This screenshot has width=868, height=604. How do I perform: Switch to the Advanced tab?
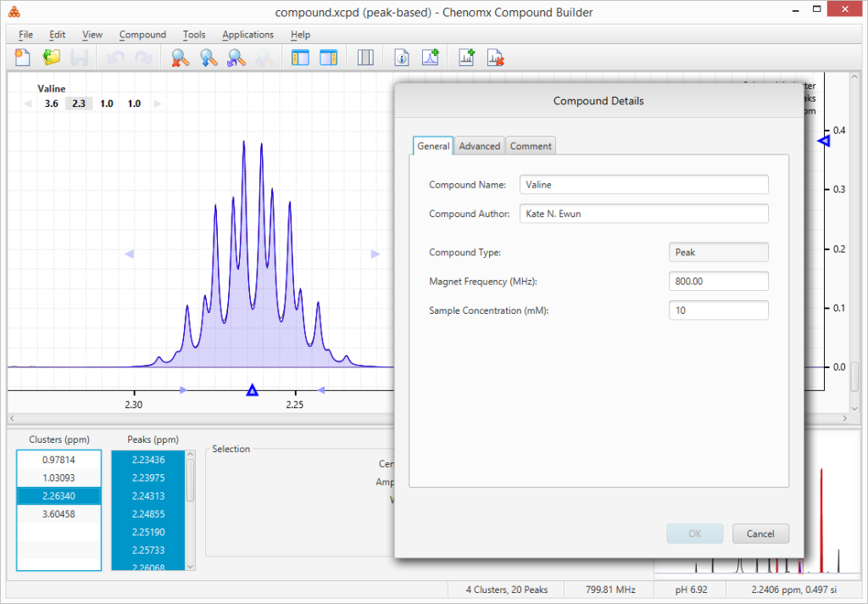(x=479, y=146)
